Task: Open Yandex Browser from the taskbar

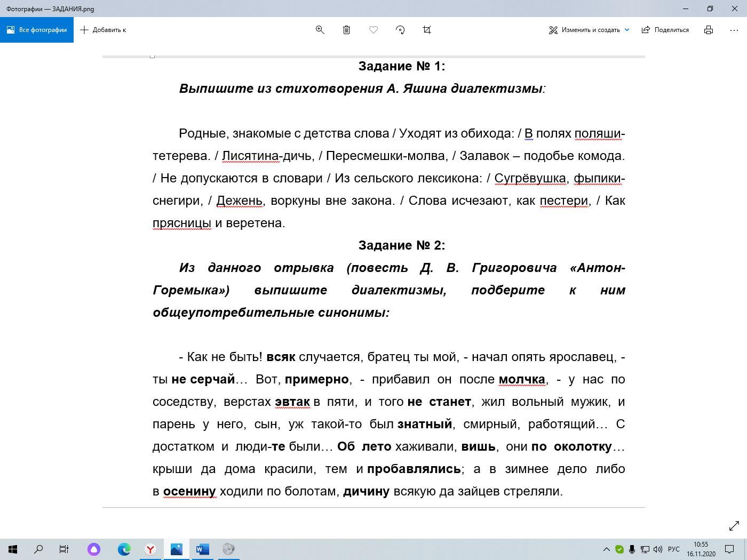Action: coord(150,549)
